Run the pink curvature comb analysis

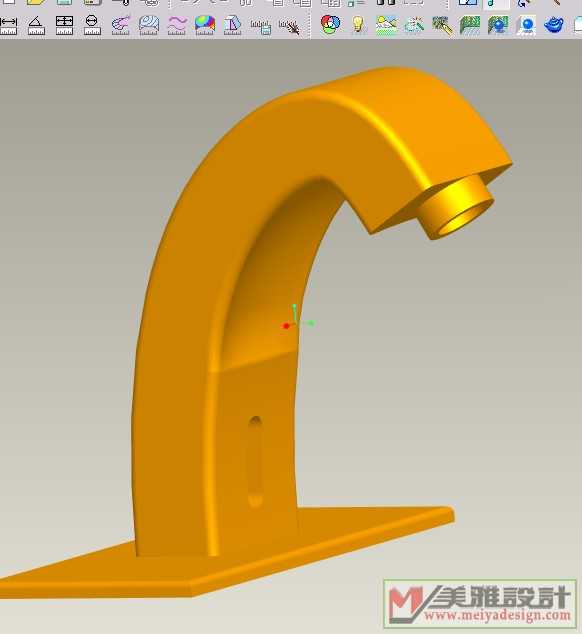coord(121,25)
